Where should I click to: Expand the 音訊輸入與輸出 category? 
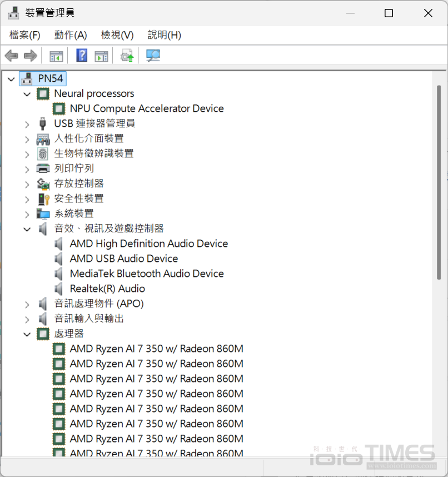coord(27,319)
